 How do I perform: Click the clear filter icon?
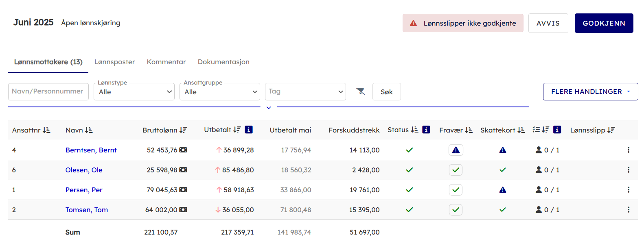tap(360, 91)
